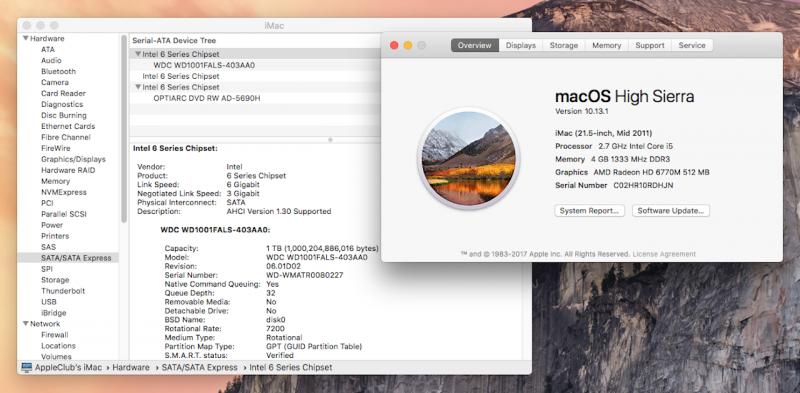Click the Capacity value 1 TB
Viewport: 800px width, 393px height.
pyautogui.click(x=322, y=249)
